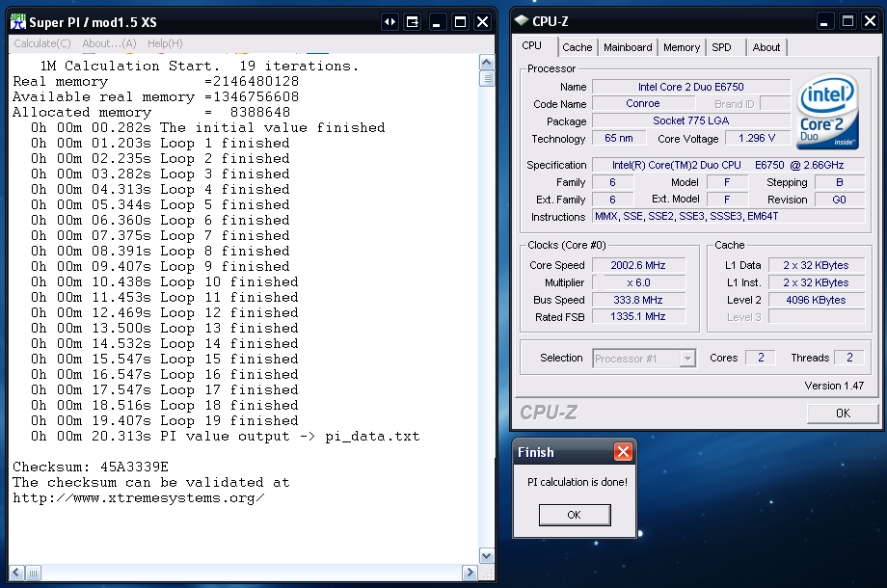This screenshot has height=588, width=887.
Task: Click OK button in CPU-Z window
Action: (x=843, y=413)
